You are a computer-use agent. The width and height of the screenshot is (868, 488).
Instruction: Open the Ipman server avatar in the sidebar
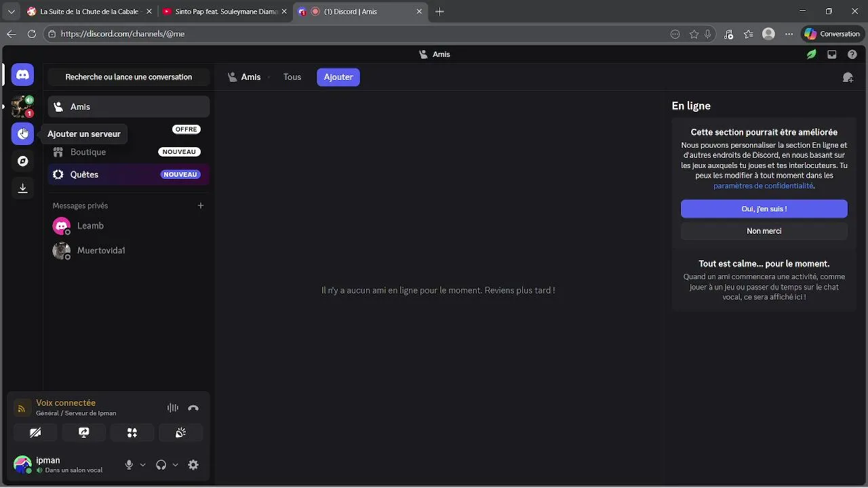pos(22,106)
